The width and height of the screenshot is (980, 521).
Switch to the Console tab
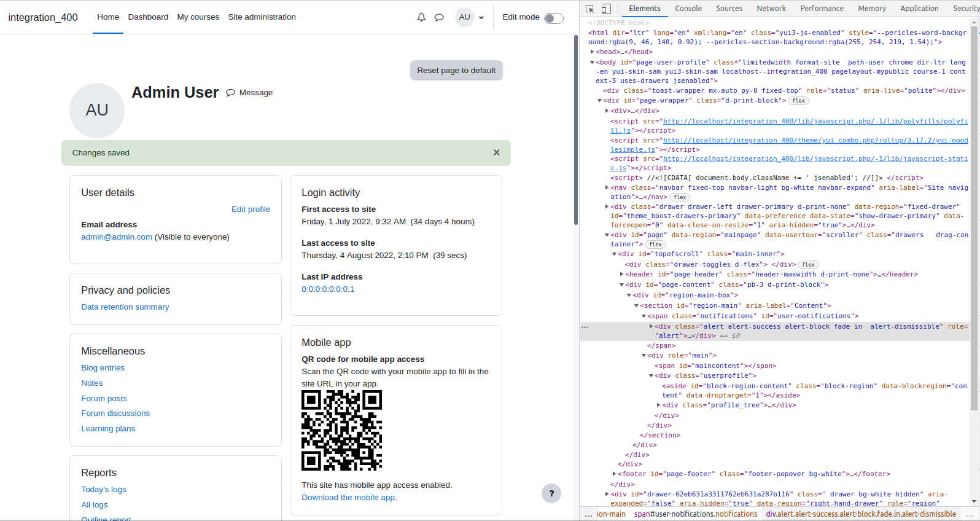(688, 9)
